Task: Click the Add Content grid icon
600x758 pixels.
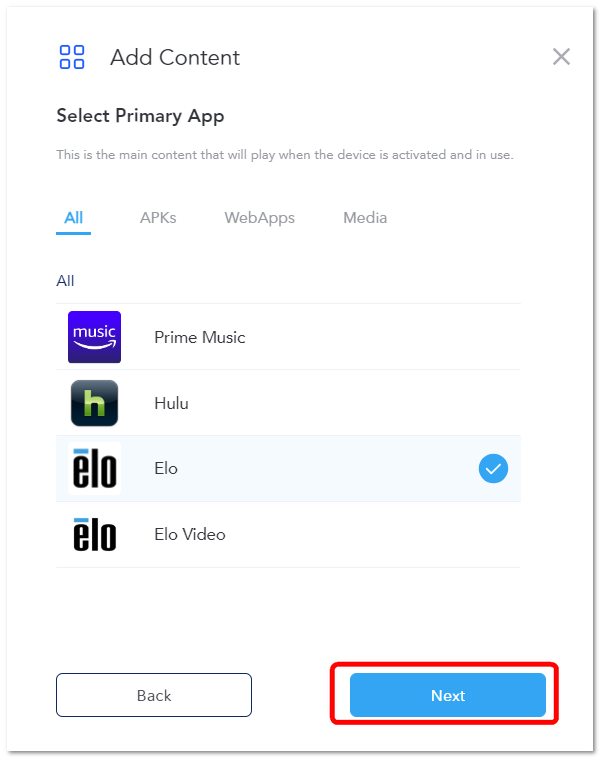Action: pos(72,57)
